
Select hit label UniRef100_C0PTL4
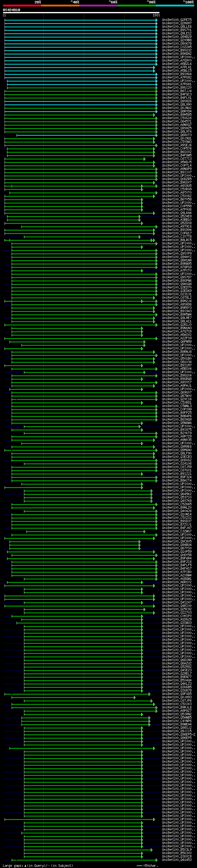point(177,165)
